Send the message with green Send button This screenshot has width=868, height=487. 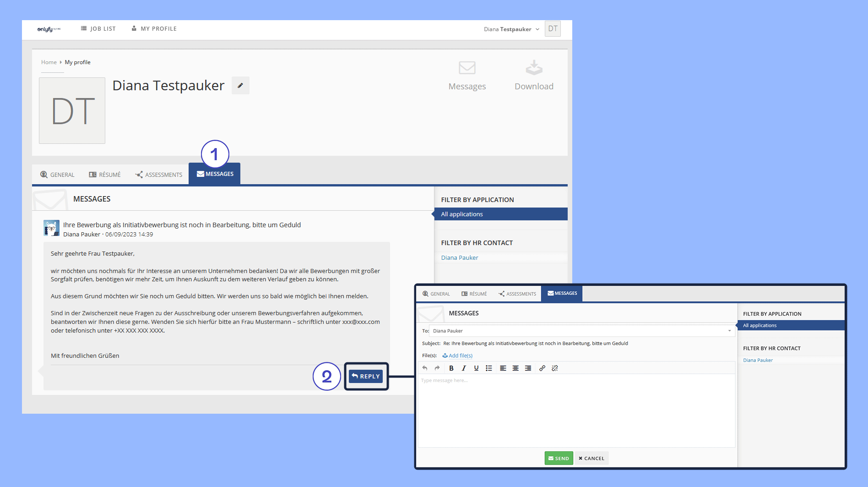[559, 458]
